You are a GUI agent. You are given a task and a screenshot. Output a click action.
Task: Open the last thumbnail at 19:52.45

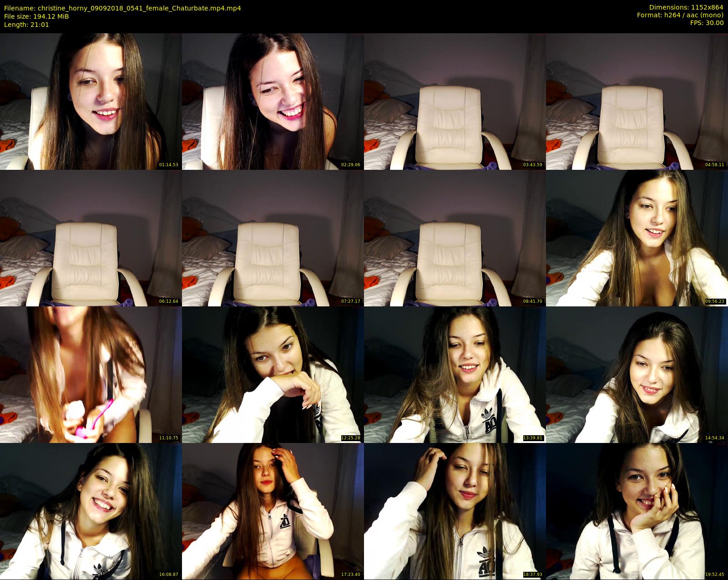coord(637,511)
